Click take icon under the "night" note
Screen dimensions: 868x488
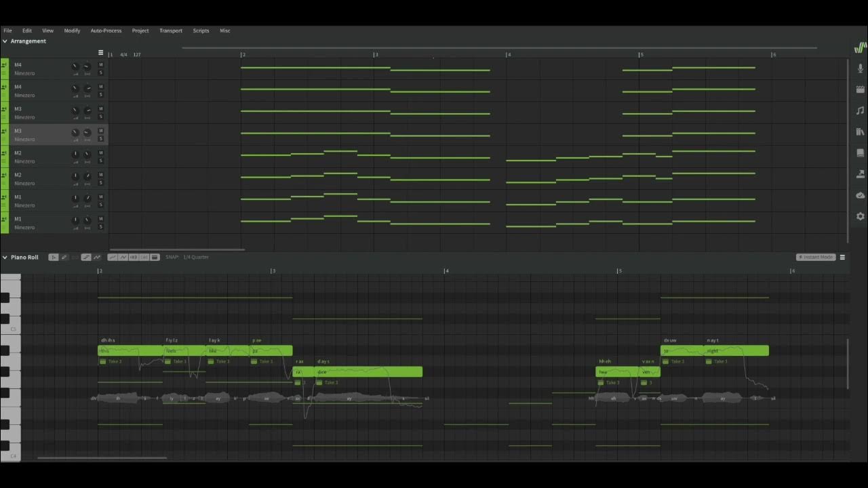click(709, 361)
